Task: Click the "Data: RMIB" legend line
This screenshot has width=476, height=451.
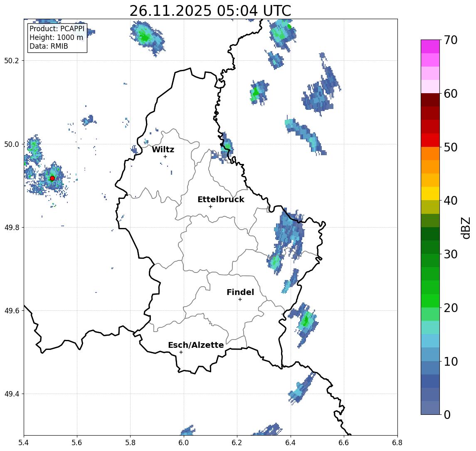Action: pos(49,46)
